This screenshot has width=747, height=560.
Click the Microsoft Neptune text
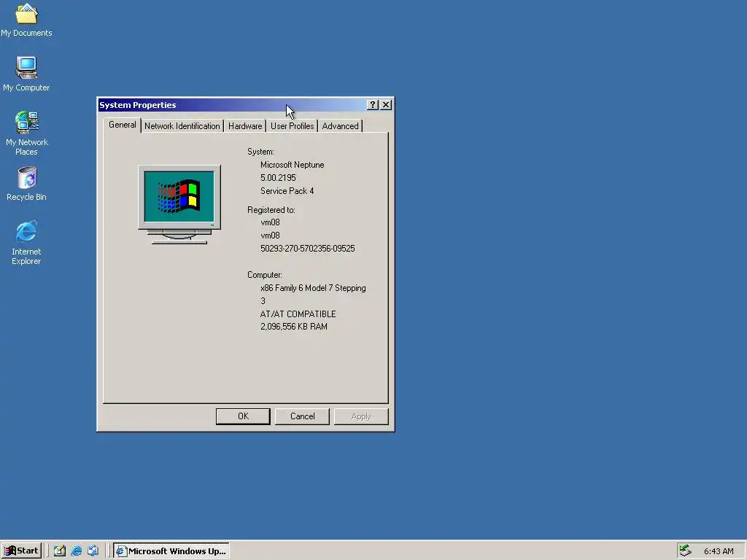tap(292, 165)
